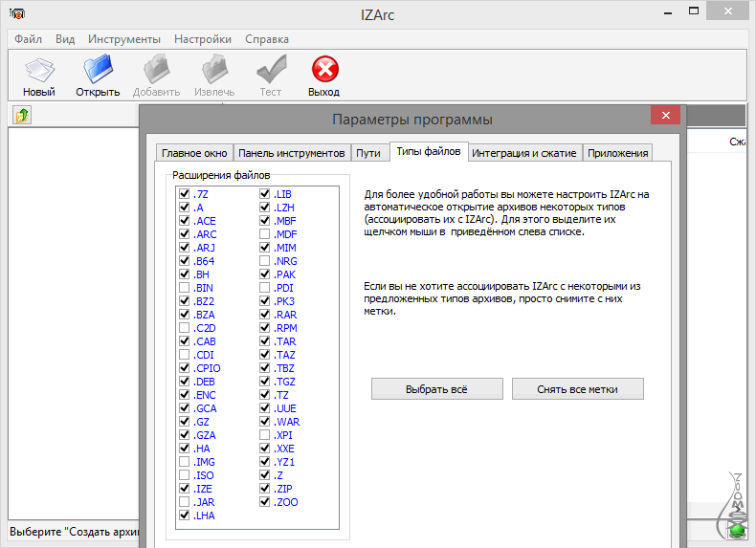The height and width of the screenshot is (548, 756).
Task: Open the Настройки menu
Action: pos(203,39)
